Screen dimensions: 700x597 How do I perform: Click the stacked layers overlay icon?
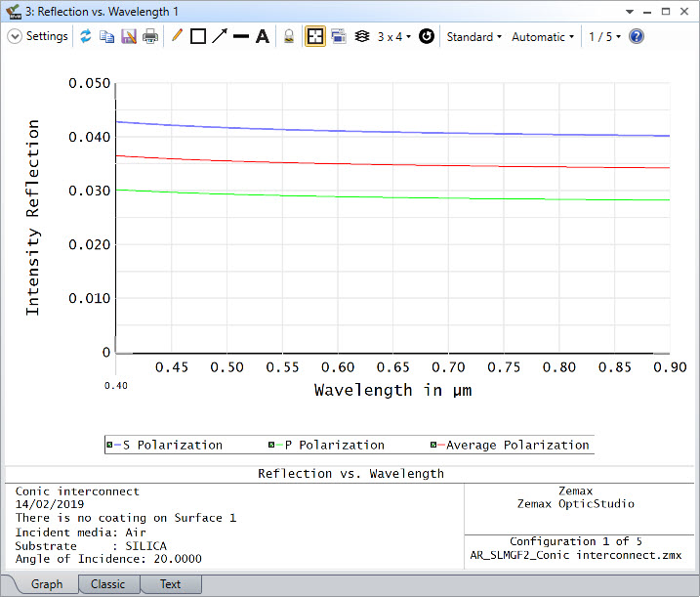(x=362, y=37)
